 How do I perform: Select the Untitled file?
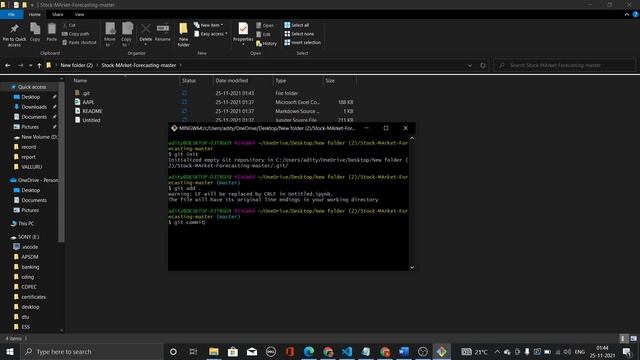91,120
